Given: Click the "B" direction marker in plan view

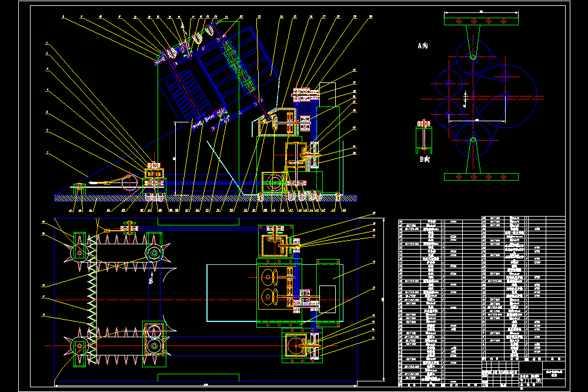Looking at the screenshot, I should [151, 281].
